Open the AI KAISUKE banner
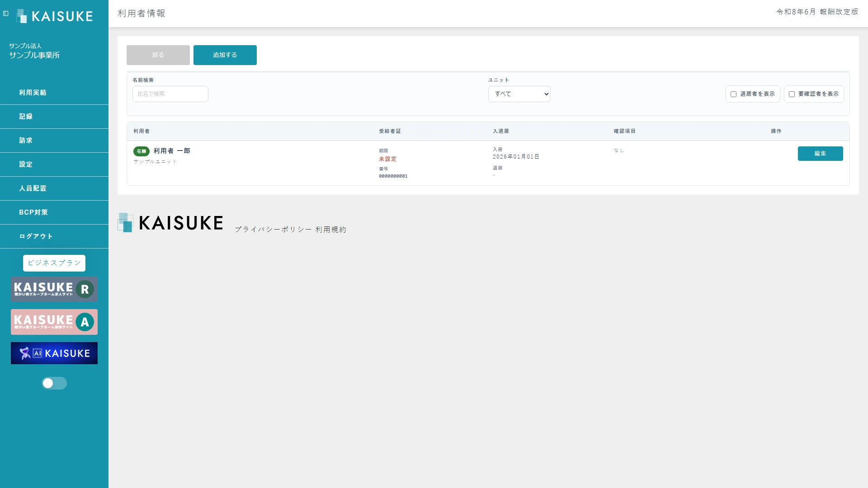The image size is (868, 488). pyautogui.click(x=54, y=353)
